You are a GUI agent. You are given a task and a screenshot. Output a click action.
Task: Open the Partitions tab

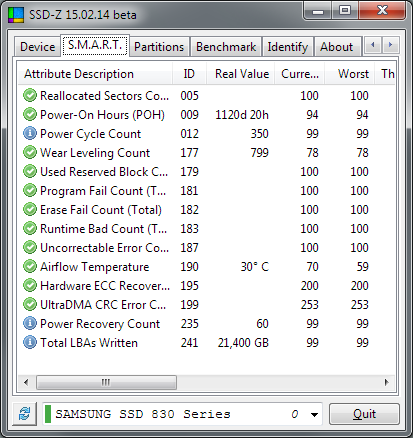159,47
